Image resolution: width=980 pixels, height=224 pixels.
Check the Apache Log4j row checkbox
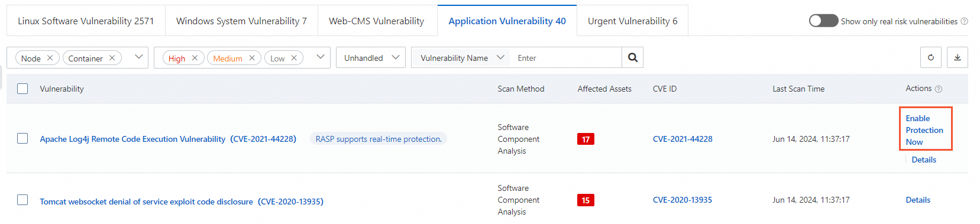point(22,138)
